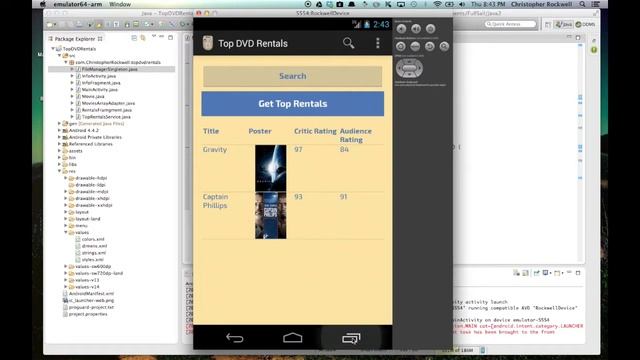Viewport: 640px width, 360px height.
Task: Click the Critic Rating column header
Action: 315,131
